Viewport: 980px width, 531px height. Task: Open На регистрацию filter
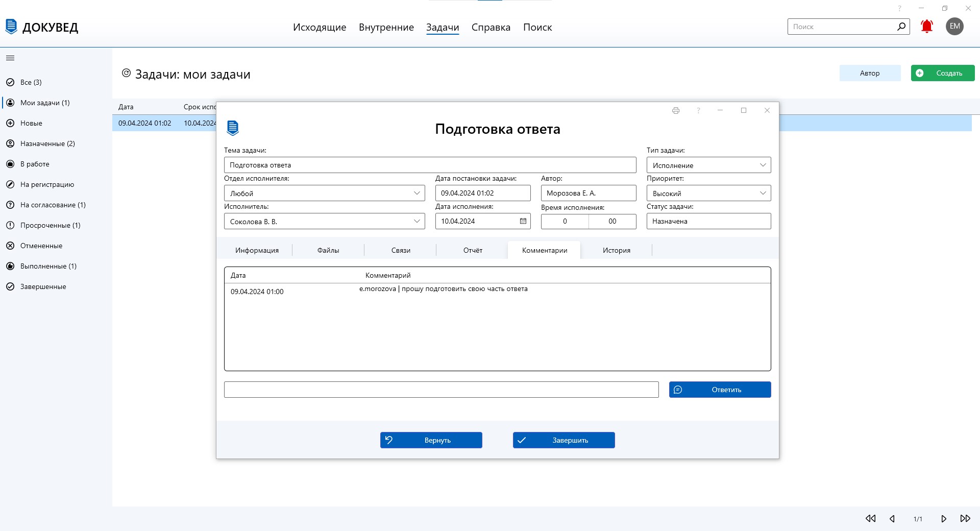pos(56,184)
